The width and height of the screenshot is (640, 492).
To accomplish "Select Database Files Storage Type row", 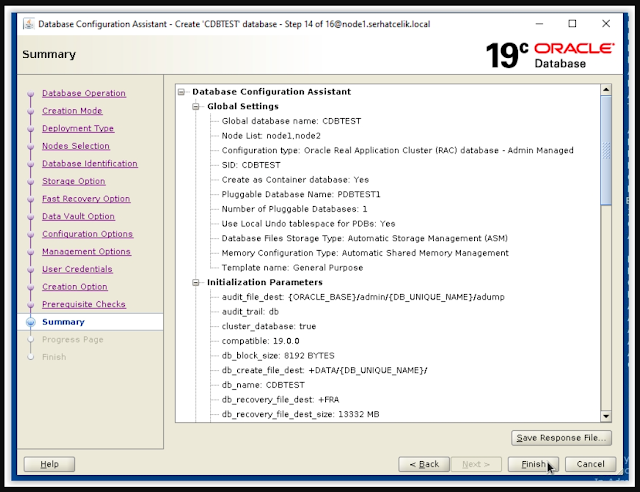I will point(365,238).
